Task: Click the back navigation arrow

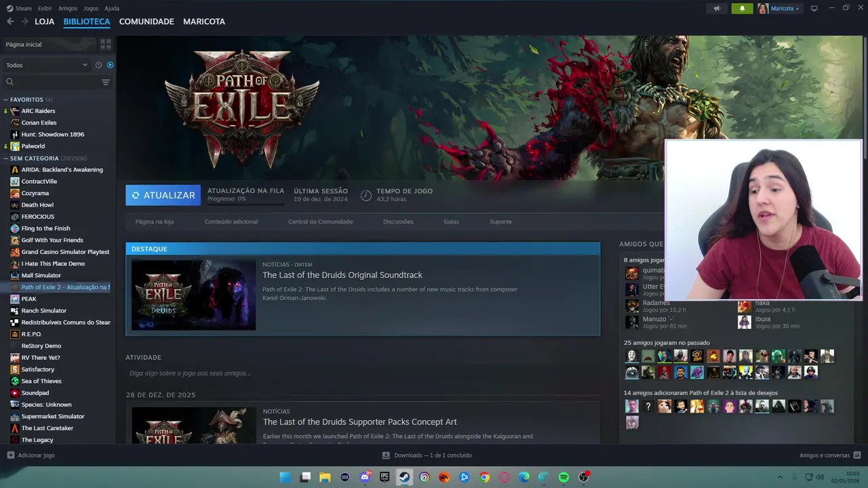Action: tap(10, 22)
